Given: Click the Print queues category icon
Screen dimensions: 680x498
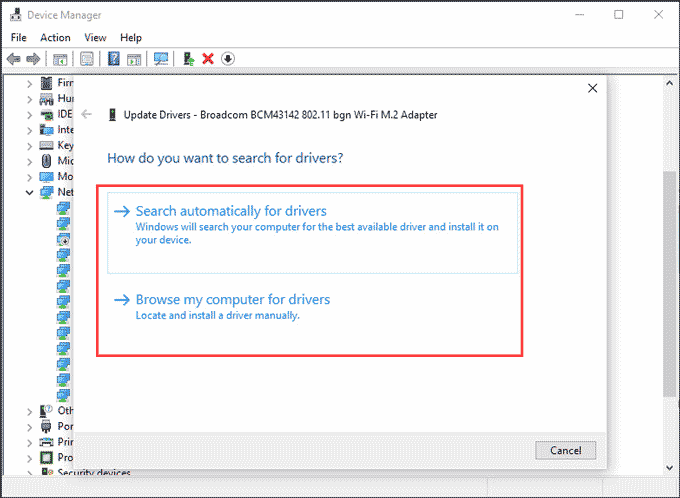Looking at the screenshot, I should [x=46, y=442].
